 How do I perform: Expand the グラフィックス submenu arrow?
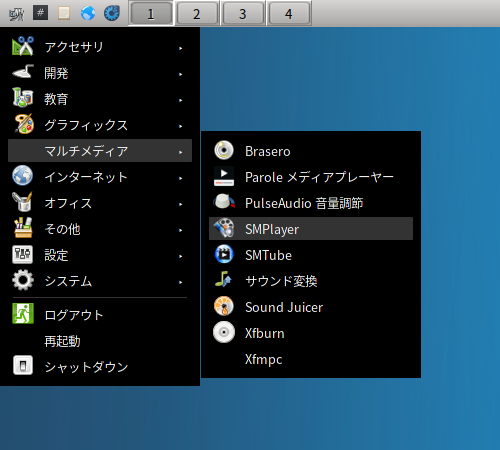181,126
